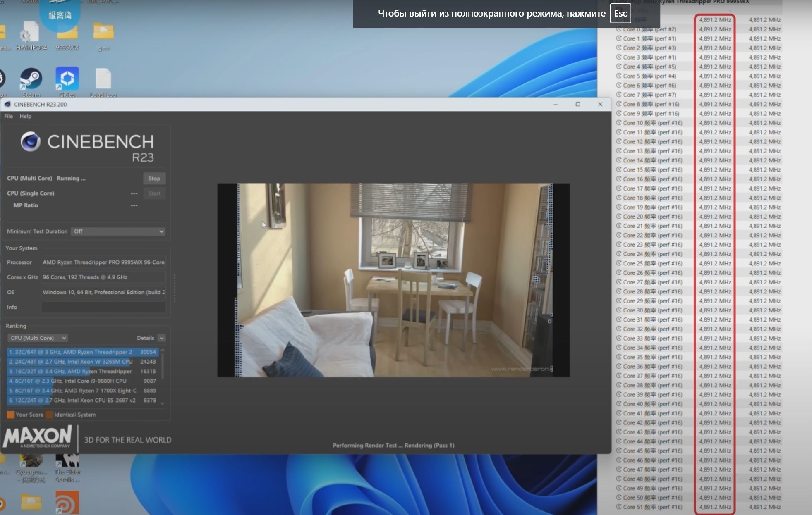This screenshot has width=812, height=515.
Task: Click the Esc key hint in banner
Action: [x=620, y=13]
